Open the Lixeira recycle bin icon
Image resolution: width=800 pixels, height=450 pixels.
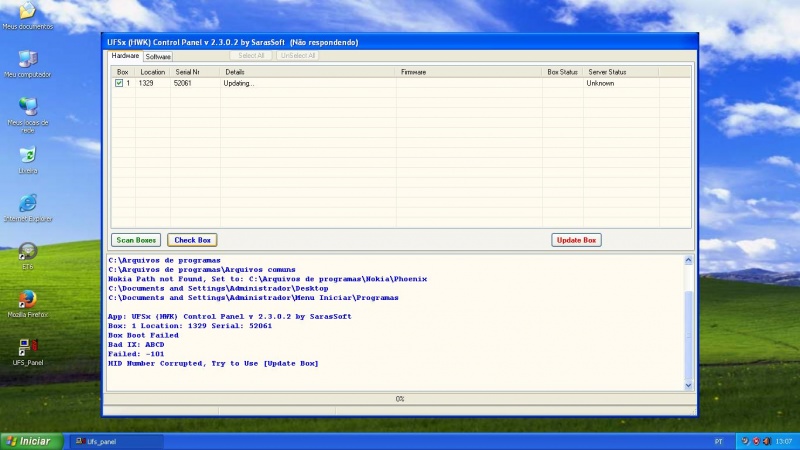click(x=28, y=160)
